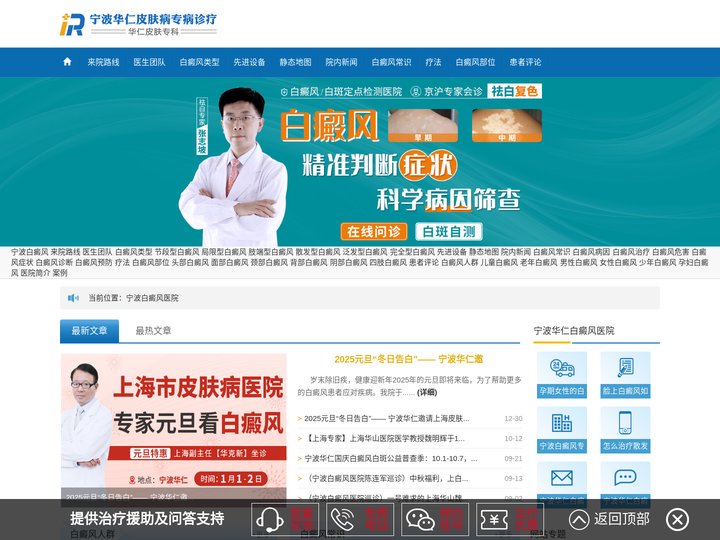The image size is (720, 540).
Task: Open 白癜风部位 in the navigation bar
Action: tap(475, 62)
